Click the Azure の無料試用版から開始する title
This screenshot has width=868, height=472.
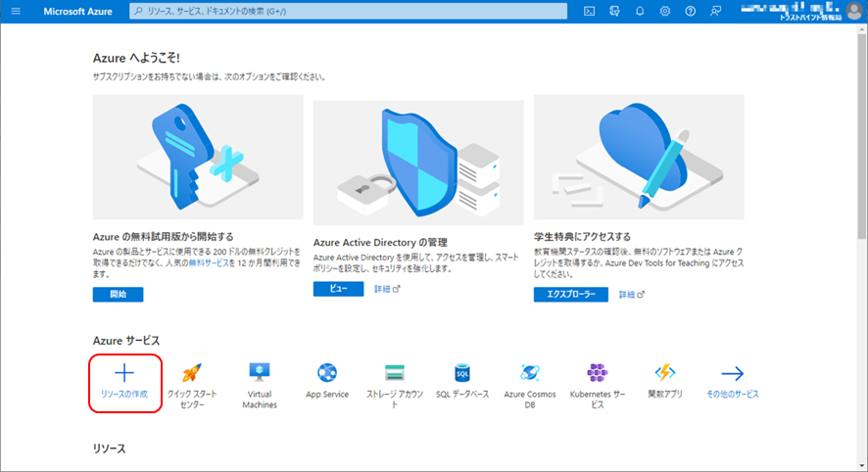click(x=164, y=237)
